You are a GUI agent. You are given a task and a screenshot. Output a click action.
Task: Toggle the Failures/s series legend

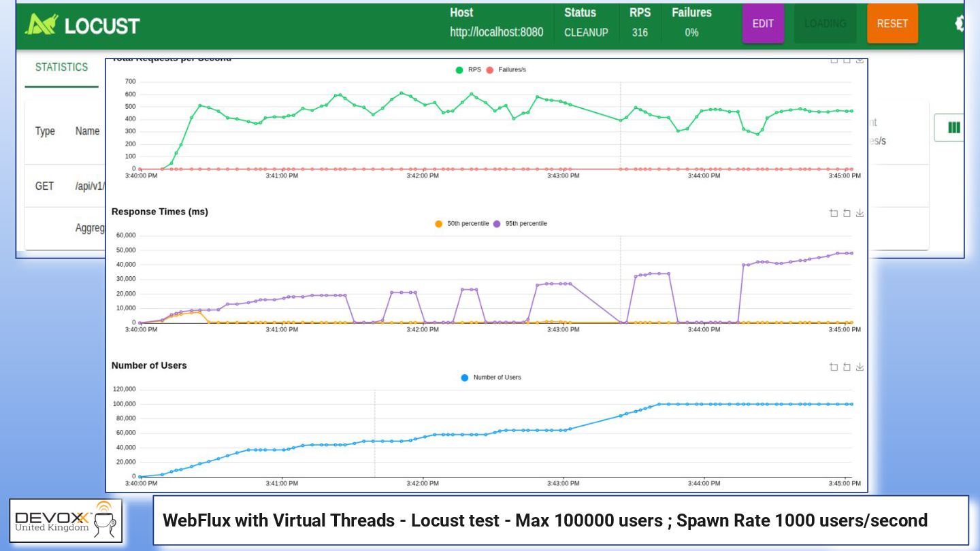point(506,69)
